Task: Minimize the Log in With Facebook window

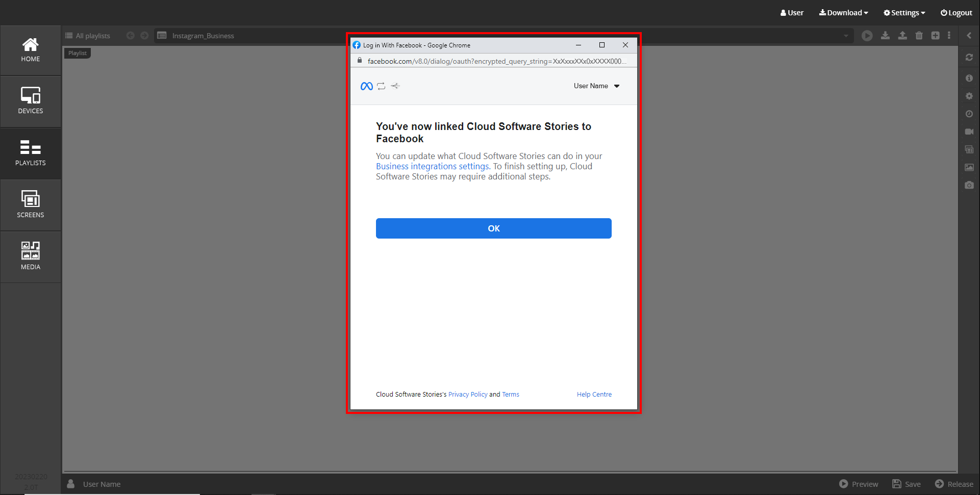Action: click(x=579, y=45)
